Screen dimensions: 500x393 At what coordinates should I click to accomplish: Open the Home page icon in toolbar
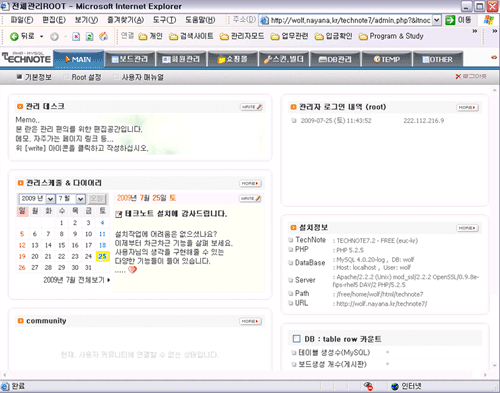104,36
